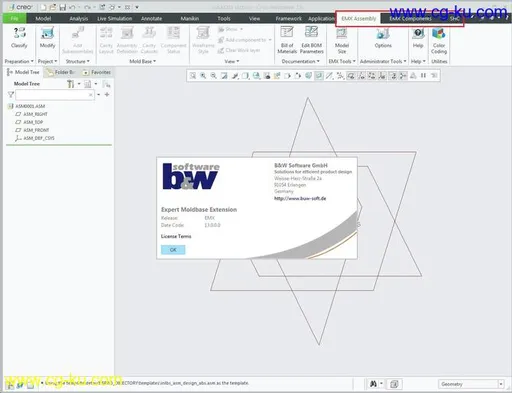
Task: Toggle the axis display filter in the graphics toolbar
Action: tap(361, 76)
